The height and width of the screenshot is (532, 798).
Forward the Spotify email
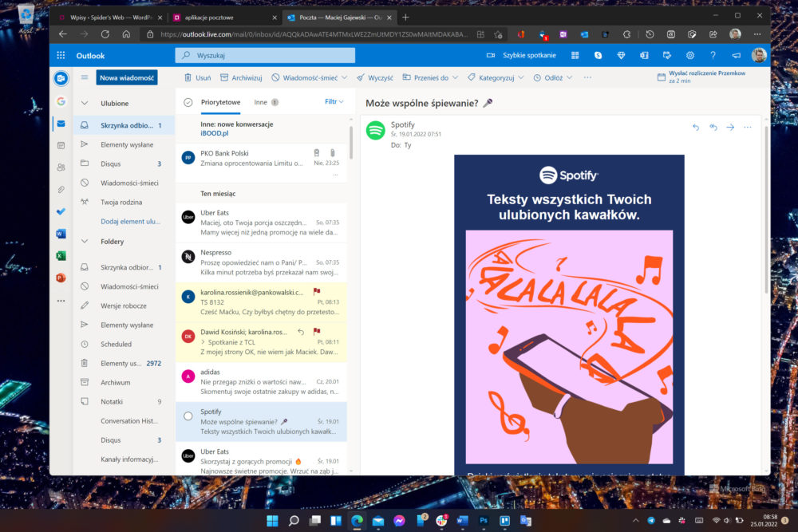coord(730,127)
